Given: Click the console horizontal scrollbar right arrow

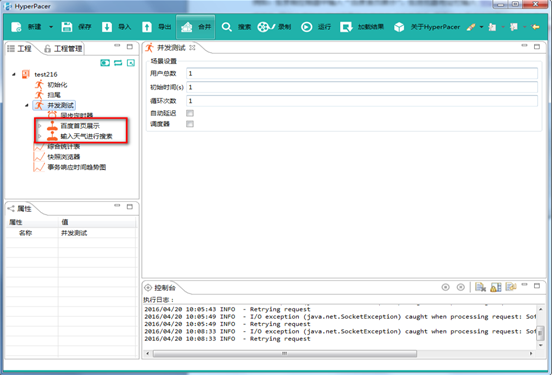Looking at the screenshot, I should click(x=531, y=353).
